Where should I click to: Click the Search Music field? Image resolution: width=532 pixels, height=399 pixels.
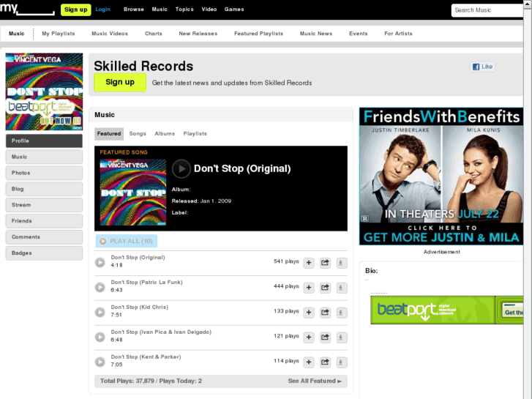pos(487,10)
